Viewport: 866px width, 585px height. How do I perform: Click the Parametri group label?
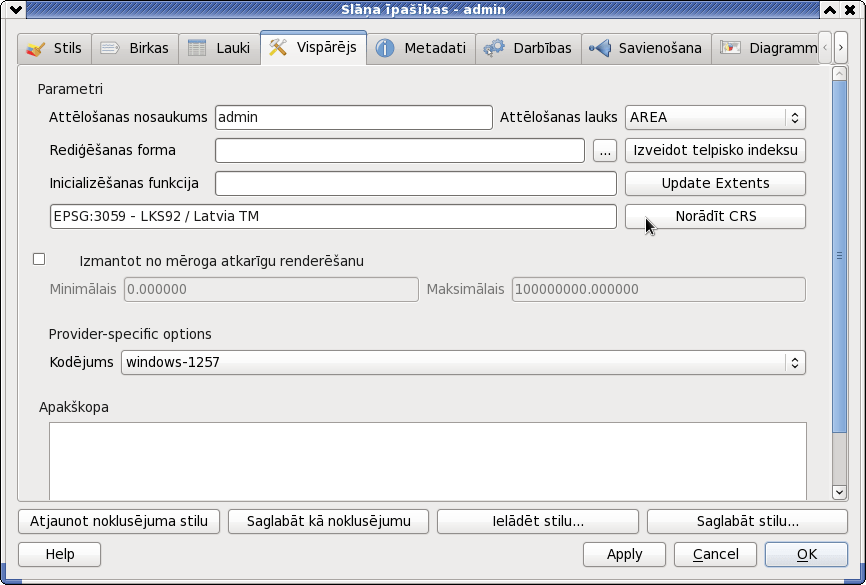[70, 89]
